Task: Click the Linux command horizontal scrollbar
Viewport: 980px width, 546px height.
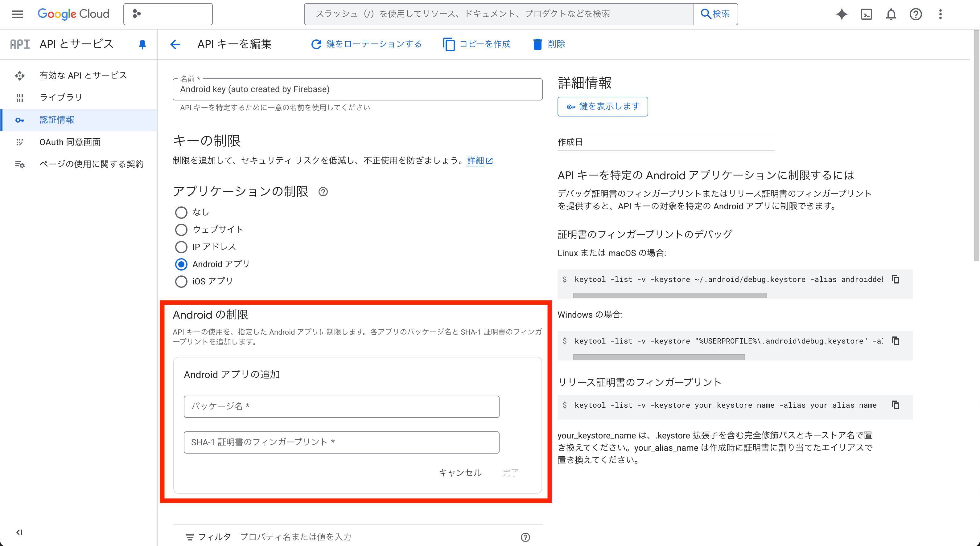Action: click(x=669, y=295)
